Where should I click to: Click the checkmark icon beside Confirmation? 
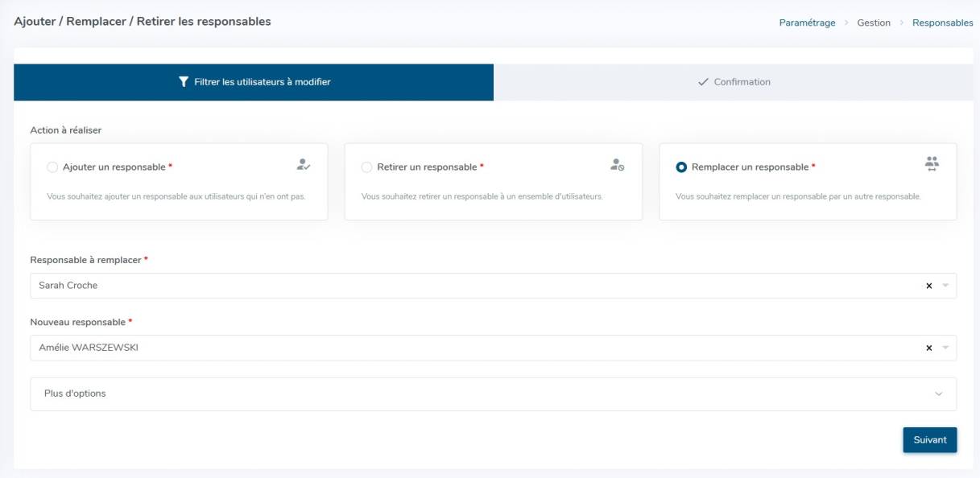(x=703, y=82)
